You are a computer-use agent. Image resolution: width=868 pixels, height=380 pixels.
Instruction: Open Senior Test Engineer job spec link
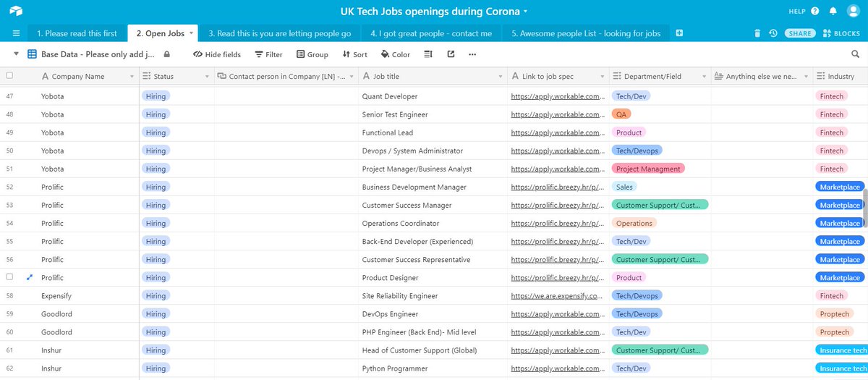coord(557,114)
